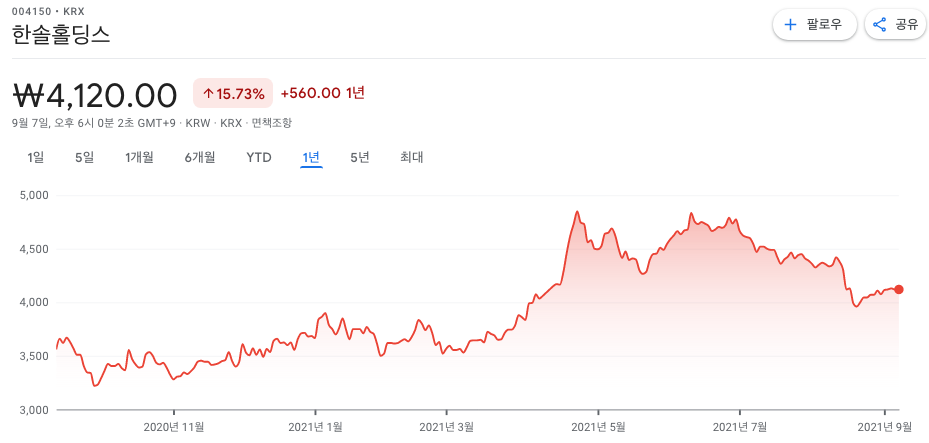Select the 1년 range tab

(x=311, y=158)
